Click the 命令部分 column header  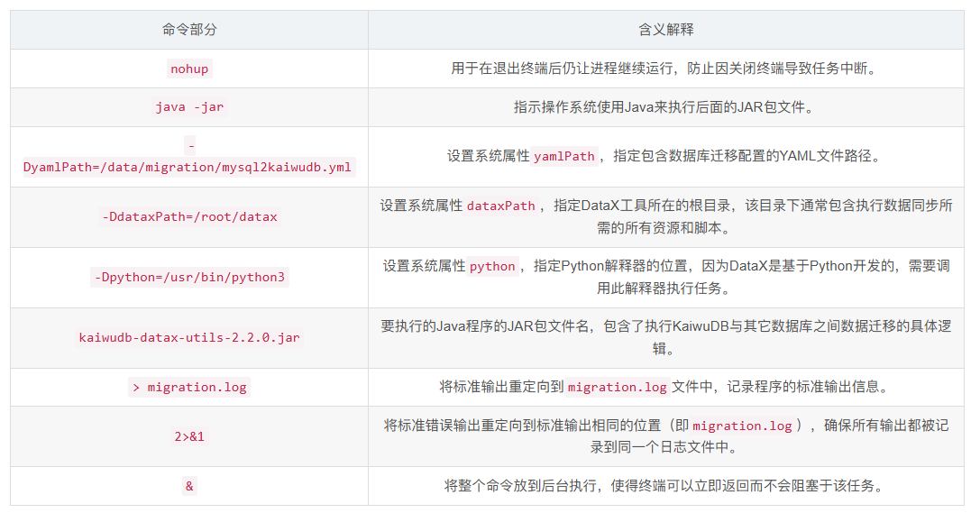coord(189,30)
